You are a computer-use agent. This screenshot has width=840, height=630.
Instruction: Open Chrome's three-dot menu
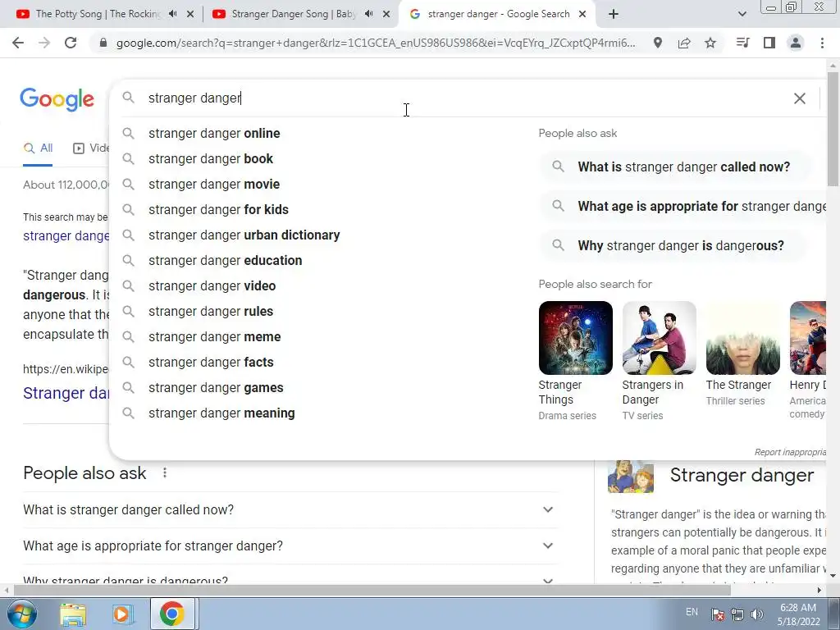point(822,43)
